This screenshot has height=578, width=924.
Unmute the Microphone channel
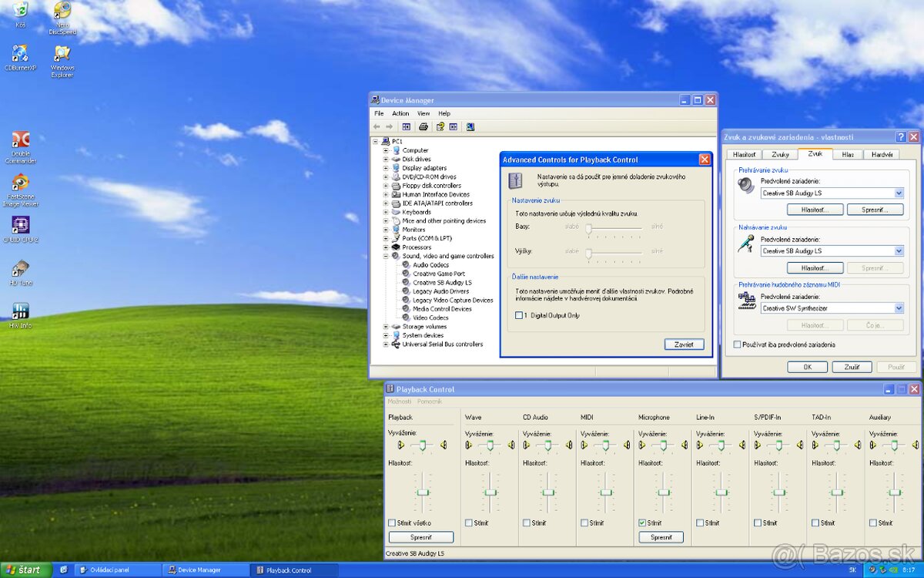(x=642, y=523)
